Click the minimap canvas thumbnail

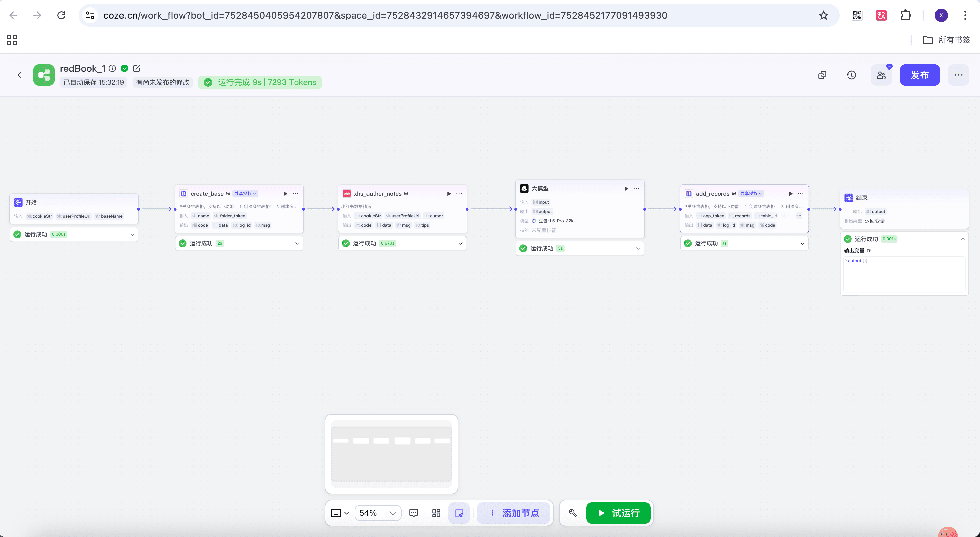tap(391, 454)
